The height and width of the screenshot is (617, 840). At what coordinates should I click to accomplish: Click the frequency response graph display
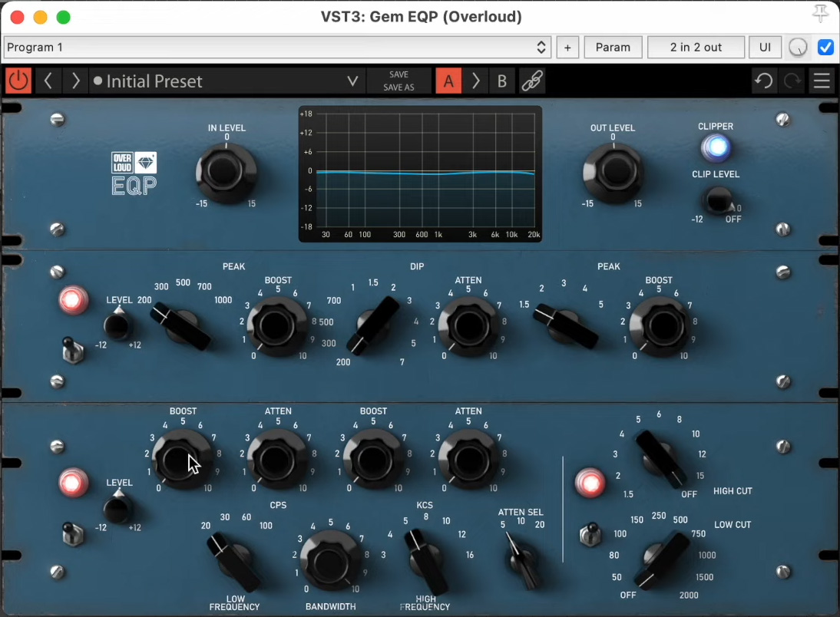tap(420, 173)
